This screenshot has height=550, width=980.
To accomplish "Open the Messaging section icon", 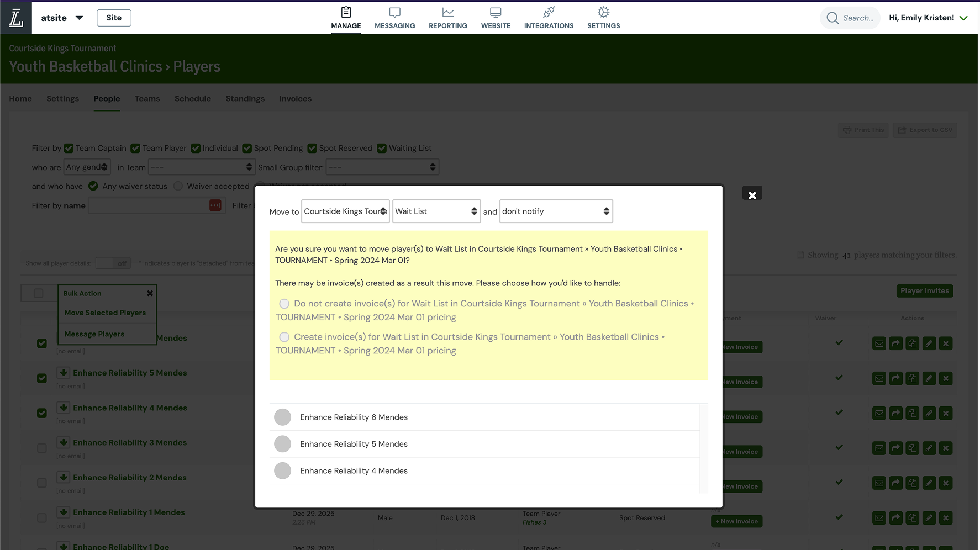I will 394,13.
